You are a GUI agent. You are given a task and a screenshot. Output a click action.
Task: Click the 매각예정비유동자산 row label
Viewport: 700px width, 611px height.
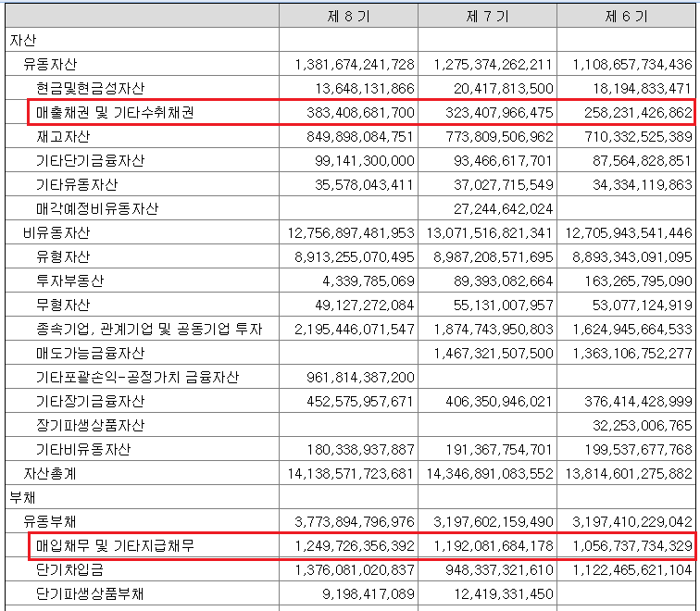pos(97,209)
